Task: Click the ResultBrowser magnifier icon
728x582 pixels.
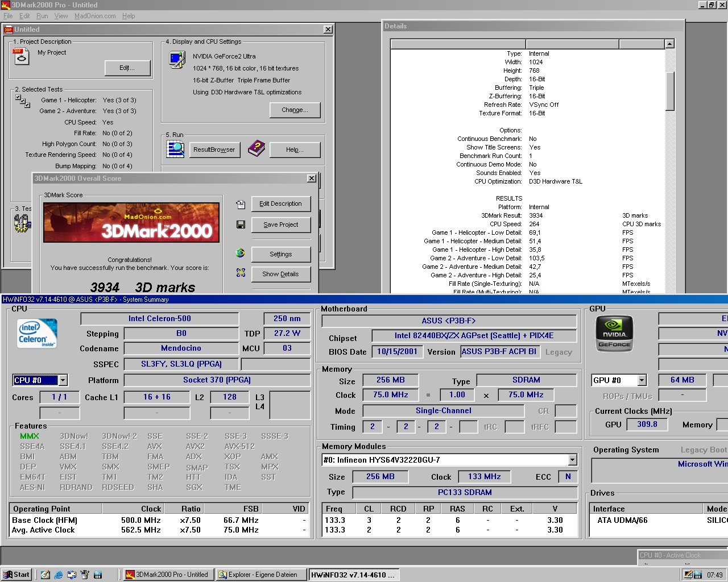Action: pyautogui.click(x=175, y=149)
